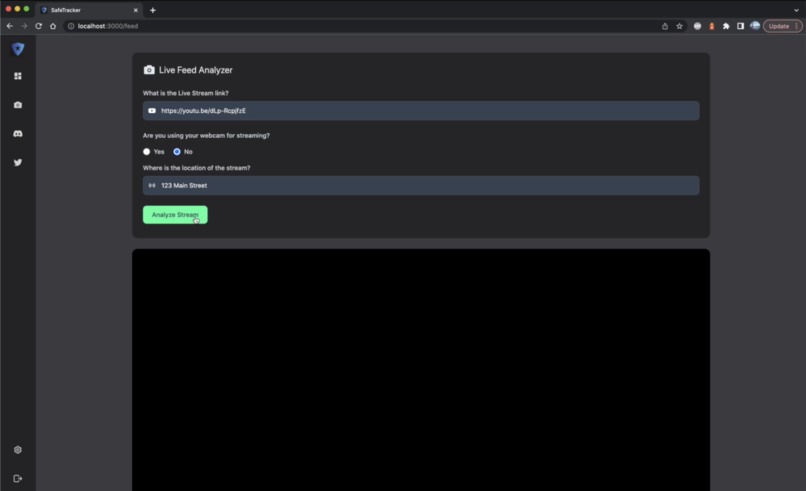Screen dimensions: 806x491
Task: Reload the page with the refresh icon
Action: pyautogui.click(x=39, y=26)
